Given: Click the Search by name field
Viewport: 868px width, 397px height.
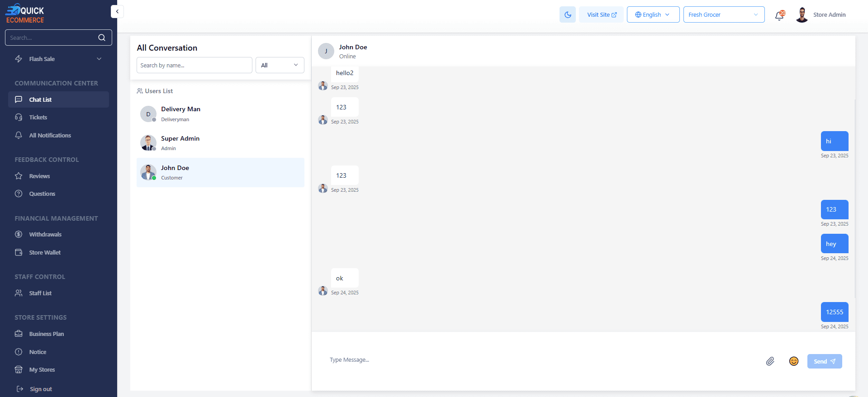Looking at the screenshot, I should [x=194, y=65].
